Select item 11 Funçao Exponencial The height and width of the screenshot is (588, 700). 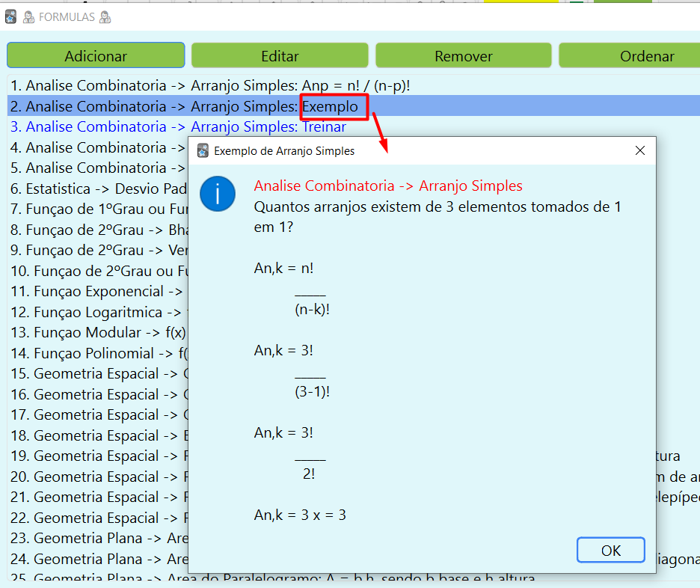pyautogui.click(x=97, y=292)
